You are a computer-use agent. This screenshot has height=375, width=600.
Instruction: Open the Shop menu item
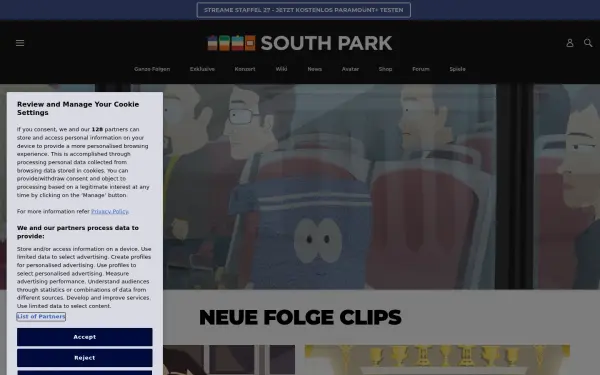(x=385, y=69)
